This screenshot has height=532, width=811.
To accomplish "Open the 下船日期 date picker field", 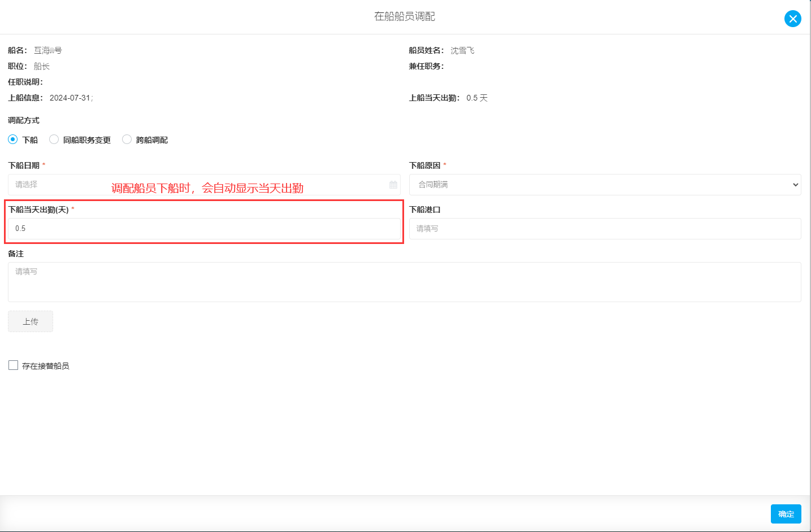I will pos(204,185).
